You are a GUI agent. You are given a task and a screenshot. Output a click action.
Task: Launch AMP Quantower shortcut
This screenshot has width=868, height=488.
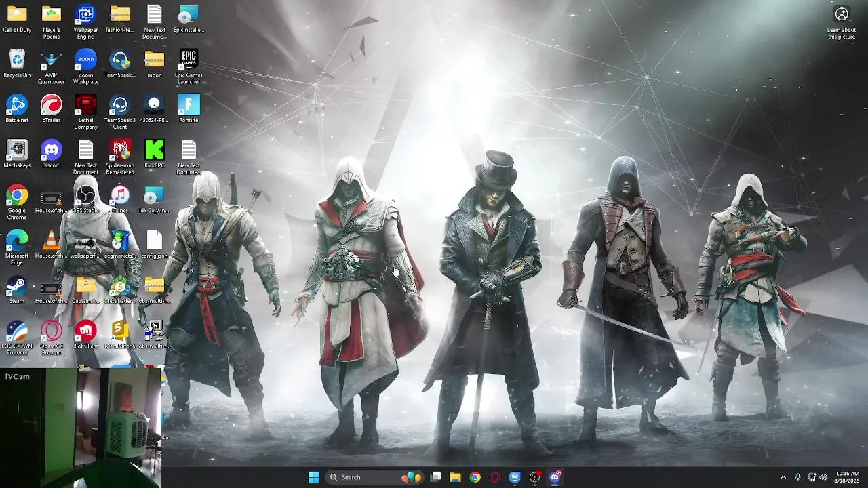52,67
